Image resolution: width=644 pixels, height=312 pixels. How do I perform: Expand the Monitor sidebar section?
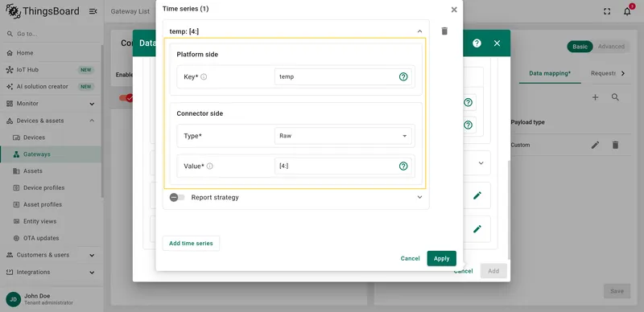[51, 104]
